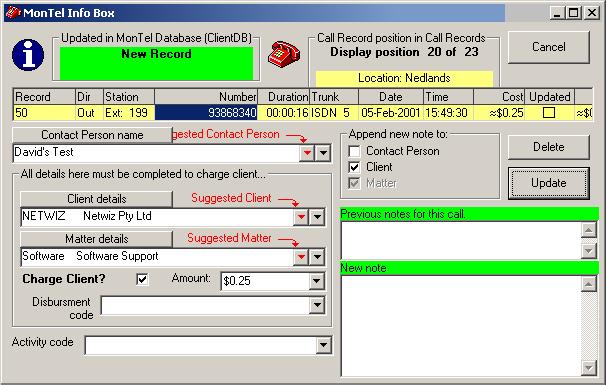The width and height of the screenshot is (606, 385).
Task: Expand the Client details combo box
Action: coord(317,217)
